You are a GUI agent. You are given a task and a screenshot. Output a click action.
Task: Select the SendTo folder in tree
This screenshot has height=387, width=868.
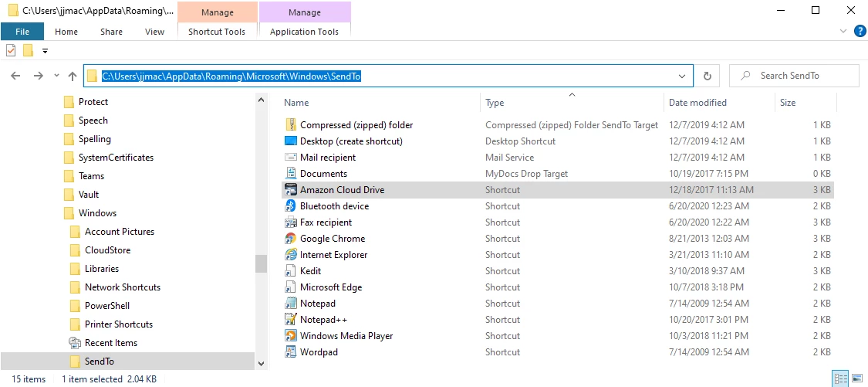click(x=100, y=362)
